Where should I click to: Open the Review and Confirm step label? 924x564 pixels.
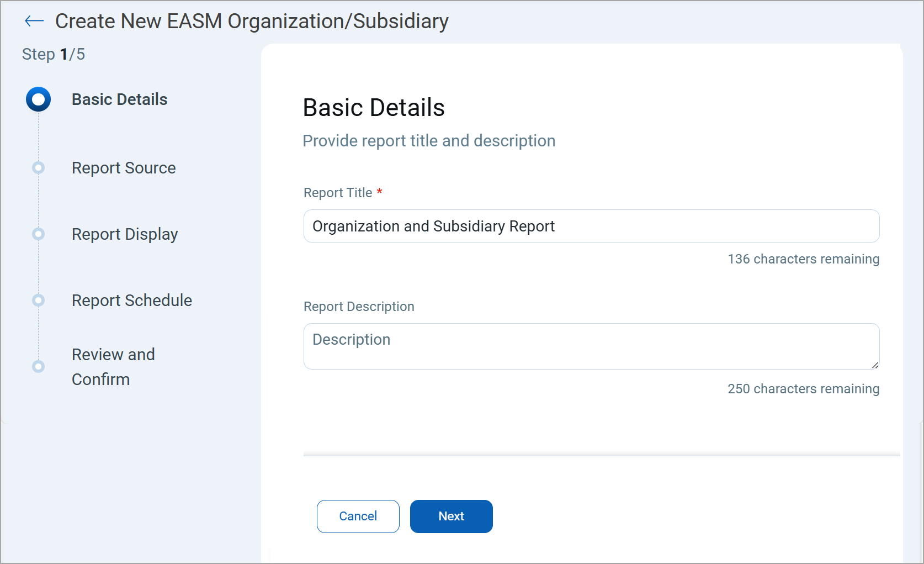point(113,367)
